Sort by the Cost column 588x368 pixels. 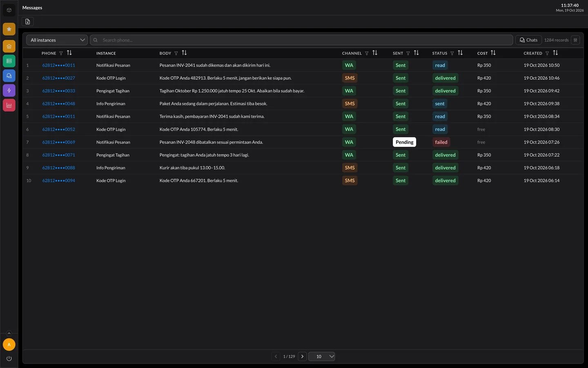click(493, 53)
